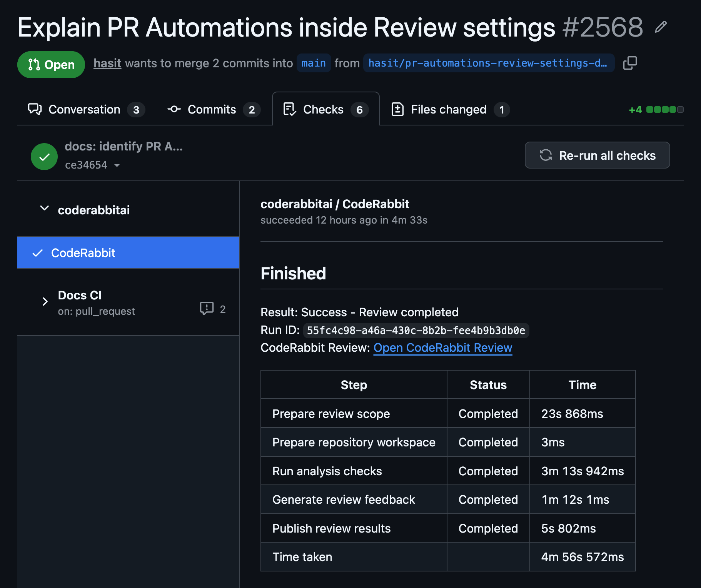701x588 pixels.
Task: Click the Open pull request status badge
Action: point(51,65)
